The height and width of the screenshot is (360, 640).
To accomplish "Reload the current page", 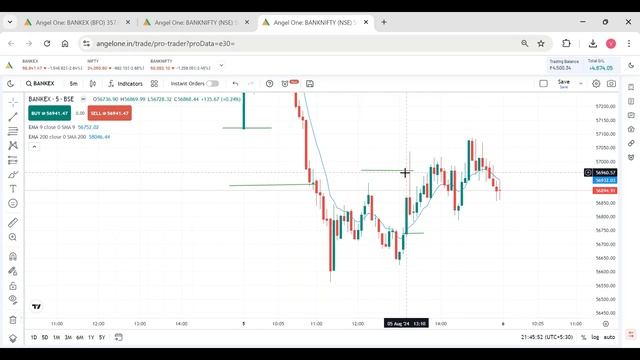I will point(47,44).
